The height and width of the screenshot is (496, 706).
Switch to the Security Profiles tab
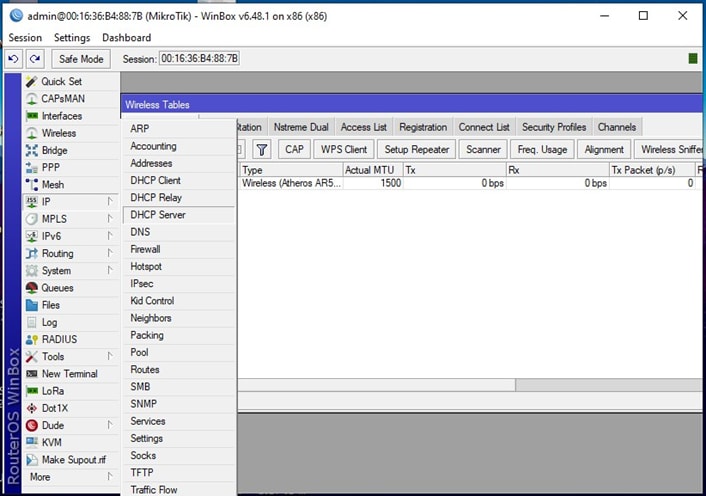pos(554,127)
